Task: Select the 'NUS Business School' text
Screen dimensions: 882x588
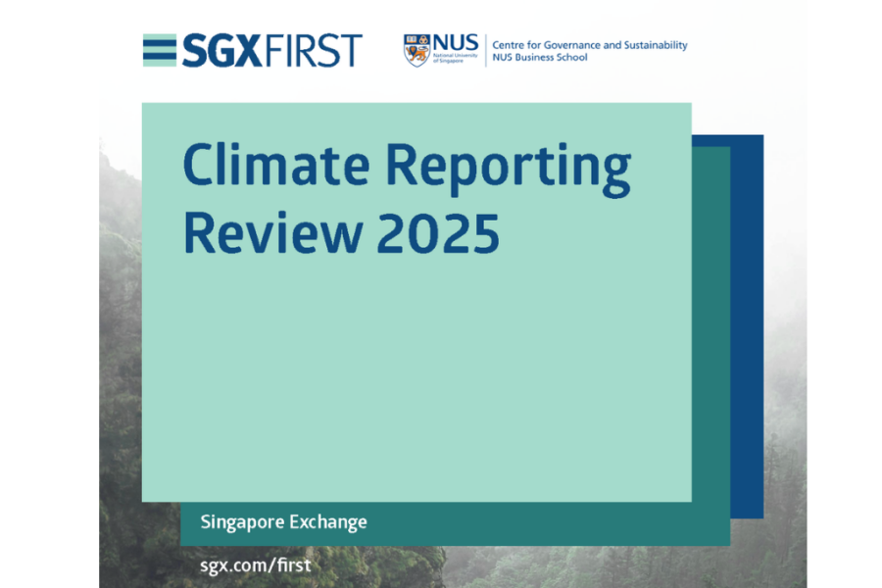Action: click(x=540, y=58)
